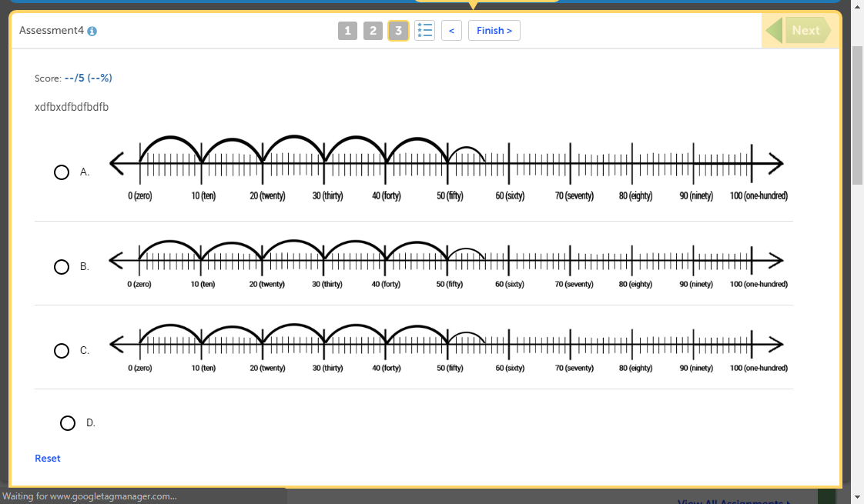
Task: Click option B number line image
Action: point(448,265)
